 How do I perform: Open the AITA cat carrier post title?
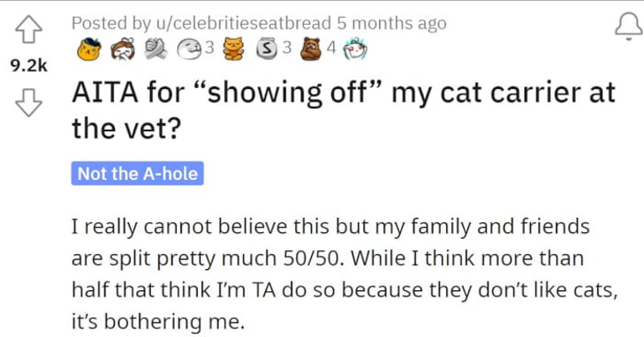[x=344, y=110]
